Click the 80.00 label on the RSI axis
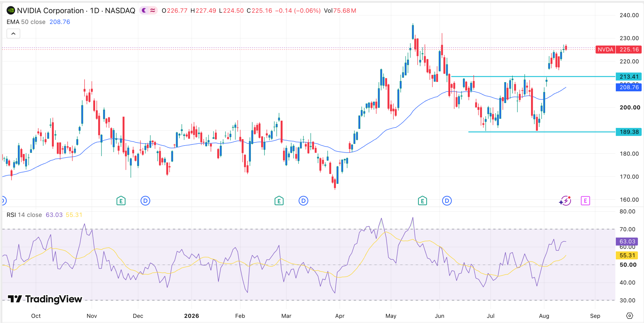This screenshot has height=323, width=644. point(627,211)
